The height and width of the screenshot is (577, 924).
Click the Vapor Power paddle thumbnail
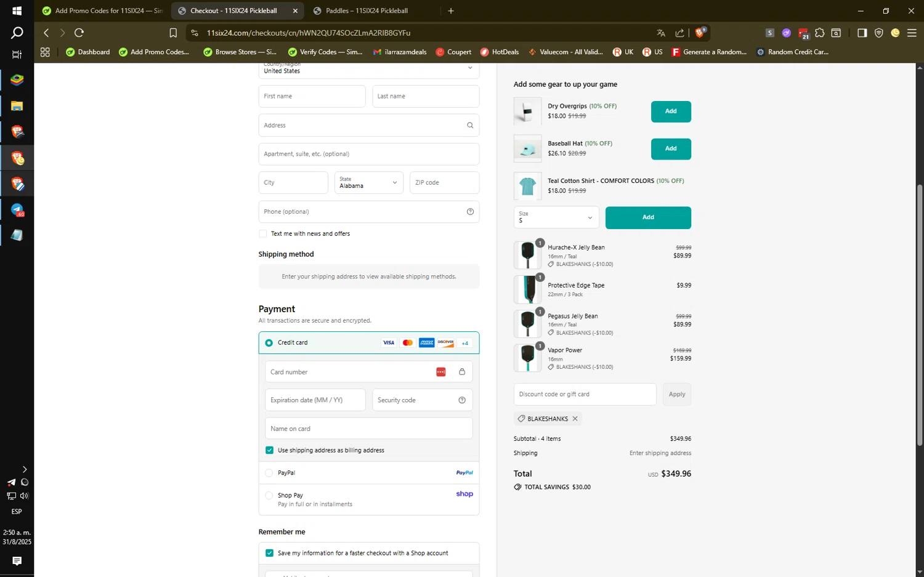pos(528,358)
